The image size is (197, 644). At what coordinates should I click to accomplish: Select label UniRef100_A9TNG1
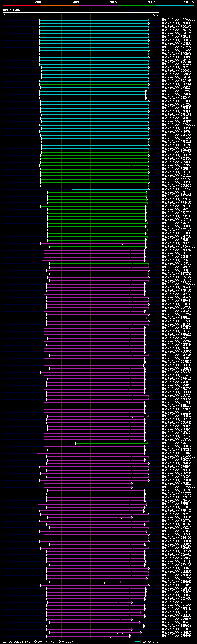(x=177, y=531)
